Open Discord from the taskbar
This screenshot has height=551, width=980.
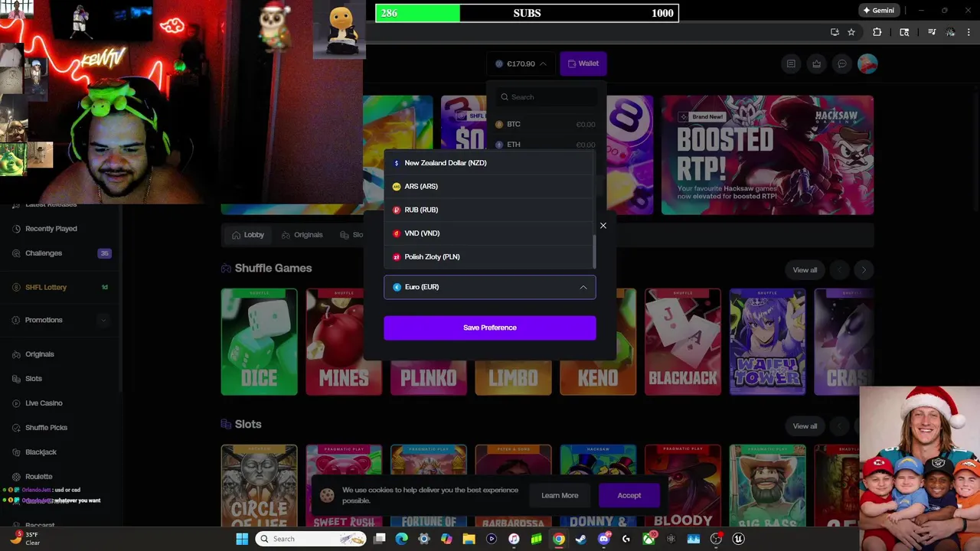point(604,539)
